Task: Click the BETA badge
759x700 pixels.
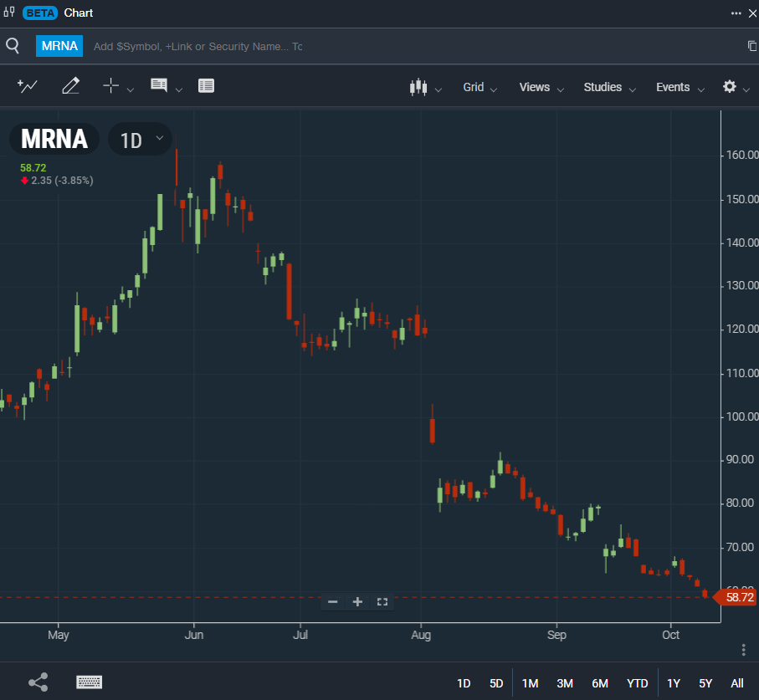Action: tap(40, 13)
